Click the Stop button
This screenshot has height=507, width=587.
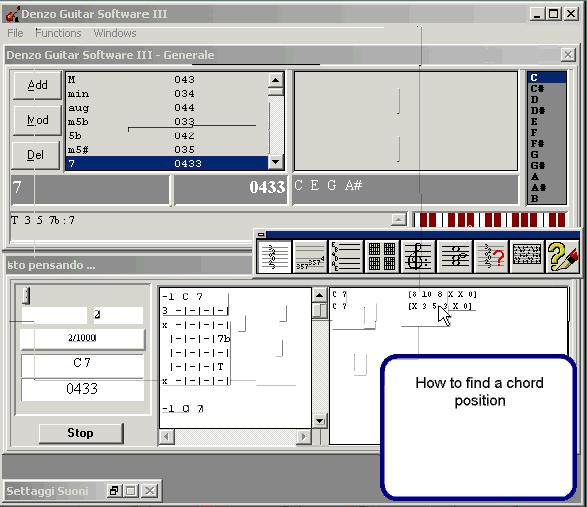[x=81, y=433]
